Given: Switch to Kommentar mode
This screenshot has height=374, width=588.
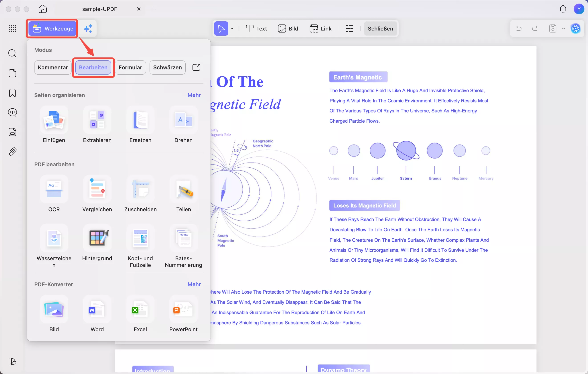Looking at the screenshot, I should coord(53,67).
